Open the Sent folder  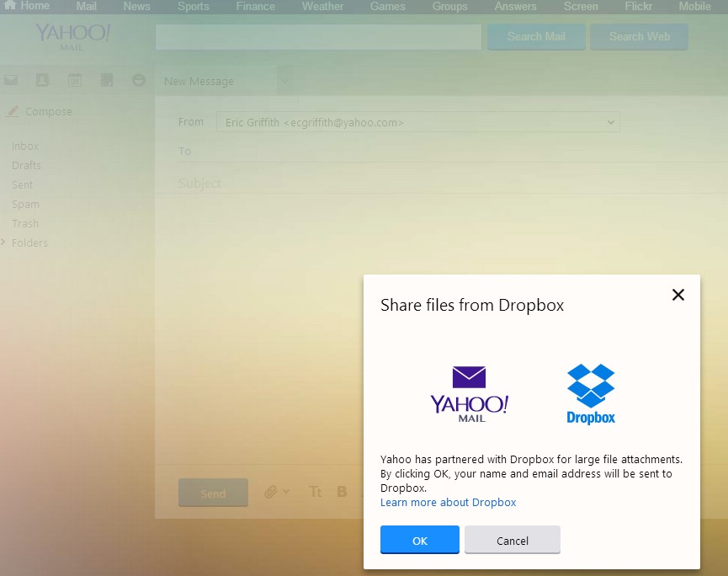(22, 185)
